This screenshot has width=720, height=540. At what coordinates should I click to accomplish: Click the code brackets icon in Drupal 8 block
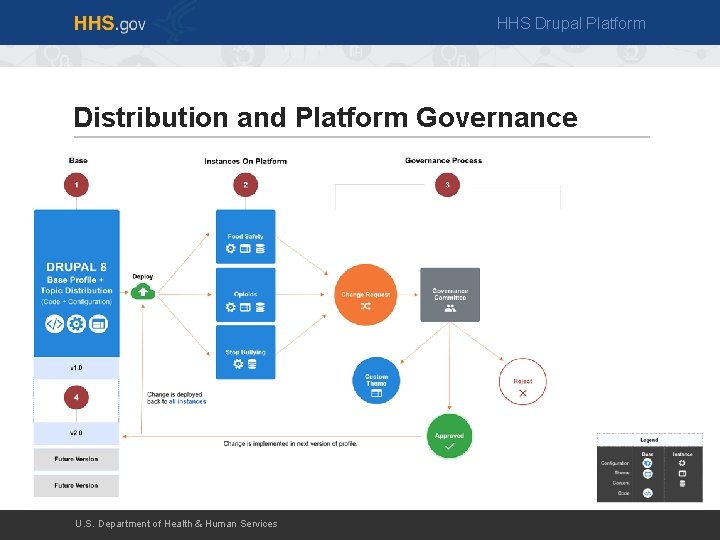coord(54,324)
